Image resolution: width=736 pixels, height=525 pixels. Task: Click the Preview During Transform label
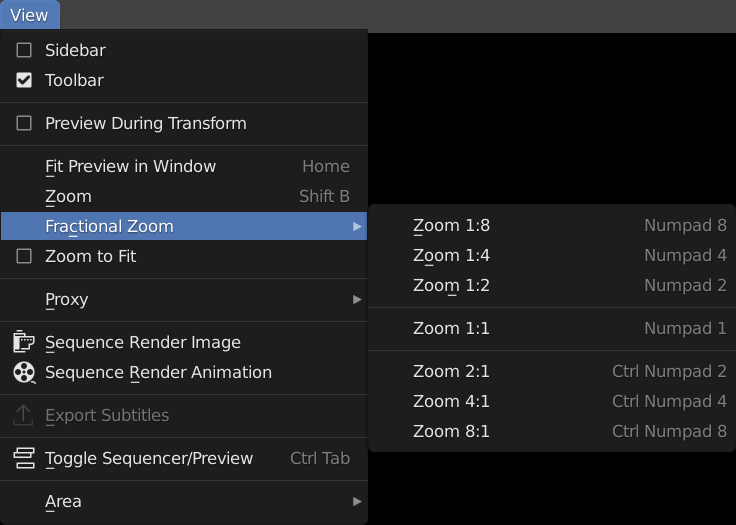click(x=146, y=124)
